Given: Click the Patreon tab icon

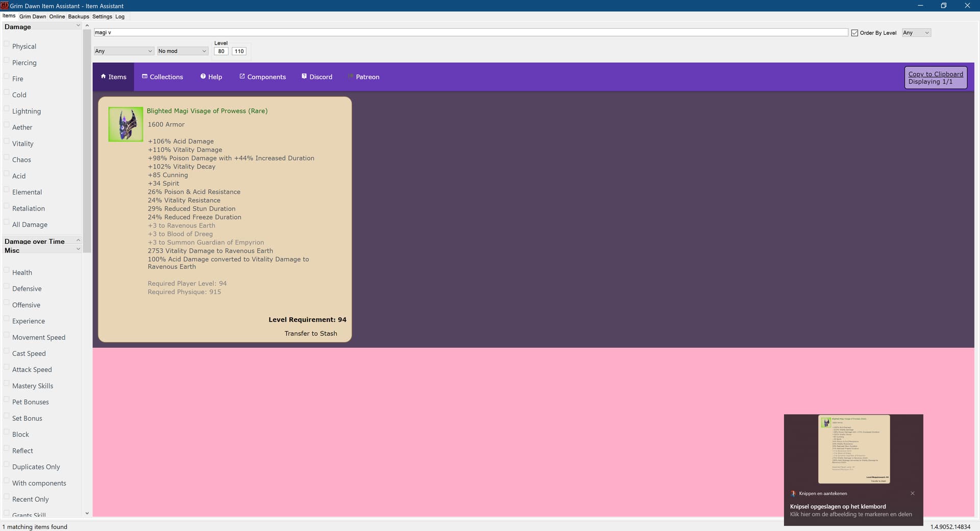Looking at the screenshot, I should (x=351, y=77).
